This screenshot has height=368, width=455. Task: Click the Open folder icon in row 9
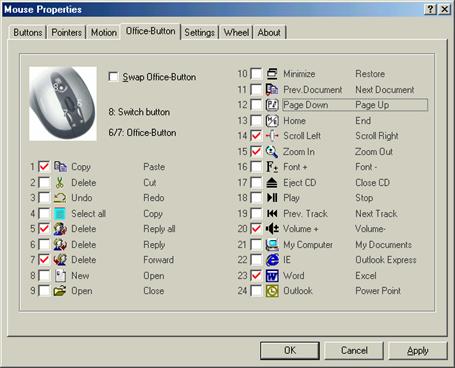click(60, 291)
